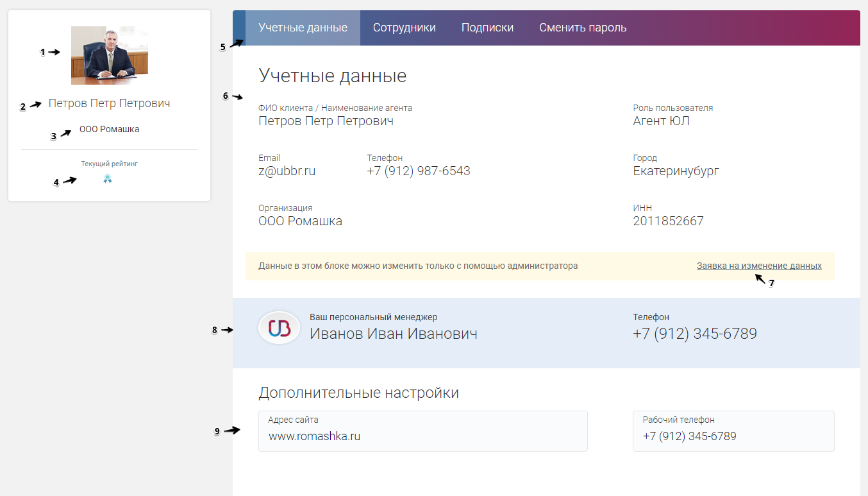Viewport: 868px width, 496px height.
Task: Click the Текущий рейтинг label
Action: click(109, 164)
